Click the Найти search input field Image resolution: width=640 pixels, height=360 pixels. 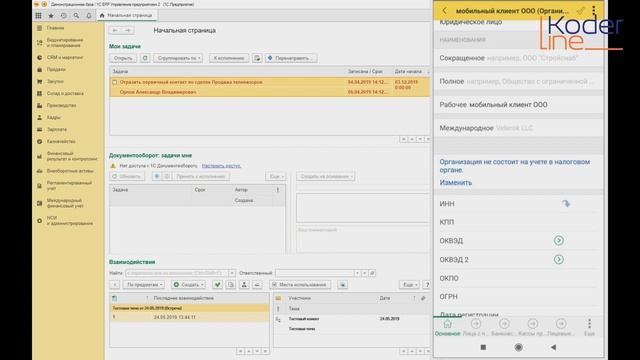177,273
